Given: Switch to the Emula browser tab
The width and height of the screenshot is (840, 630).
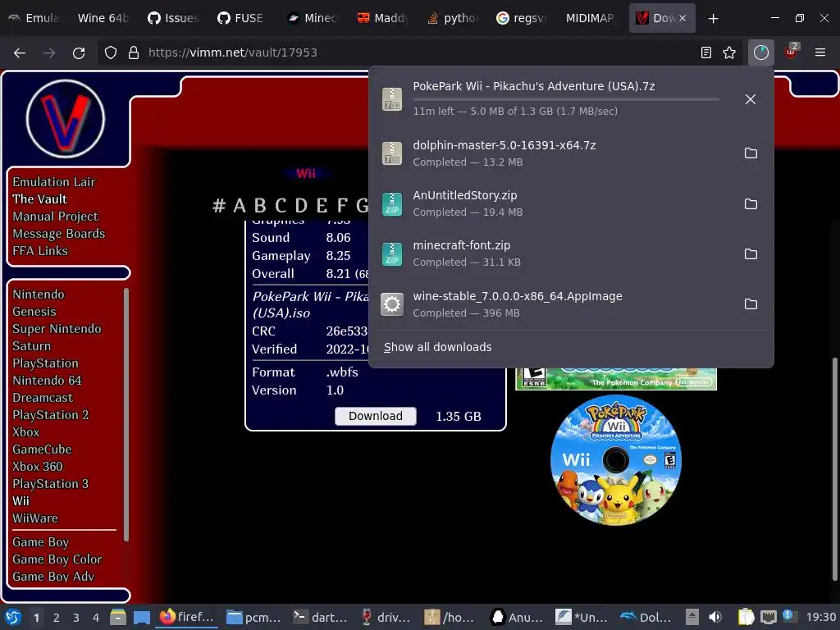Looking at the screenshot, I should click(x=33, y=18).
